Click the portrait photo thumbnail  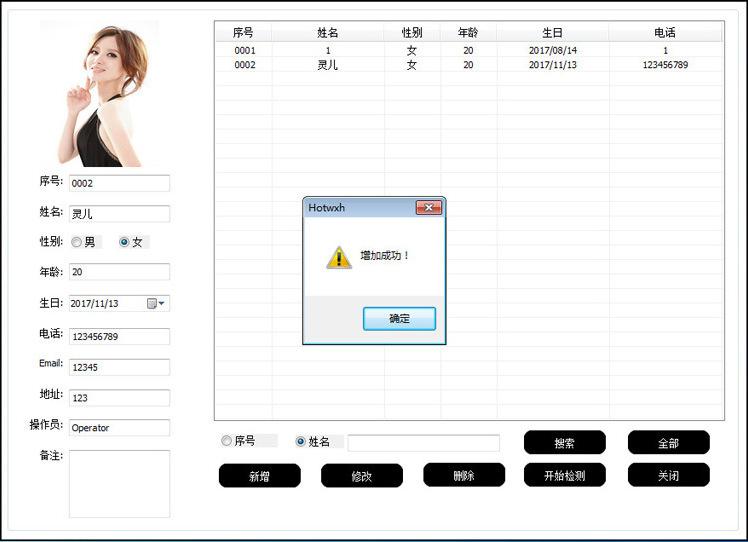pyautogui.click(x=100, y=95)
